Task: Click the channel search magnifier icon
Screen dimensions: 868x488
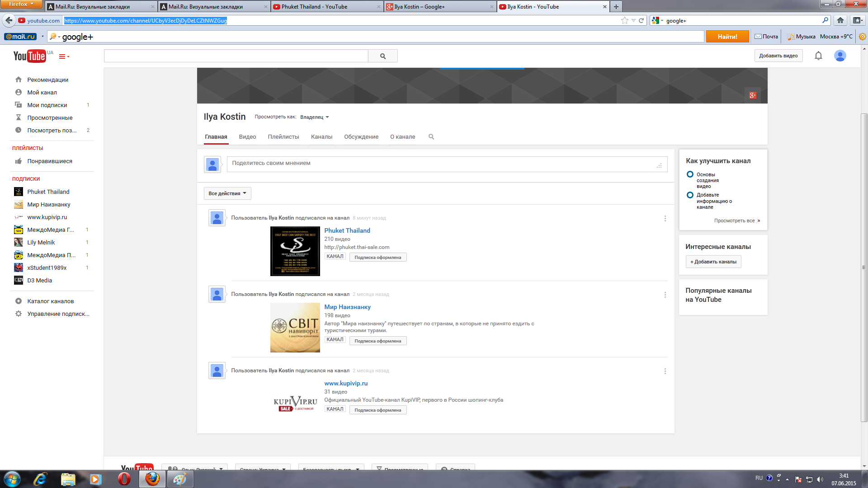Action: click(x=431, y=137)
